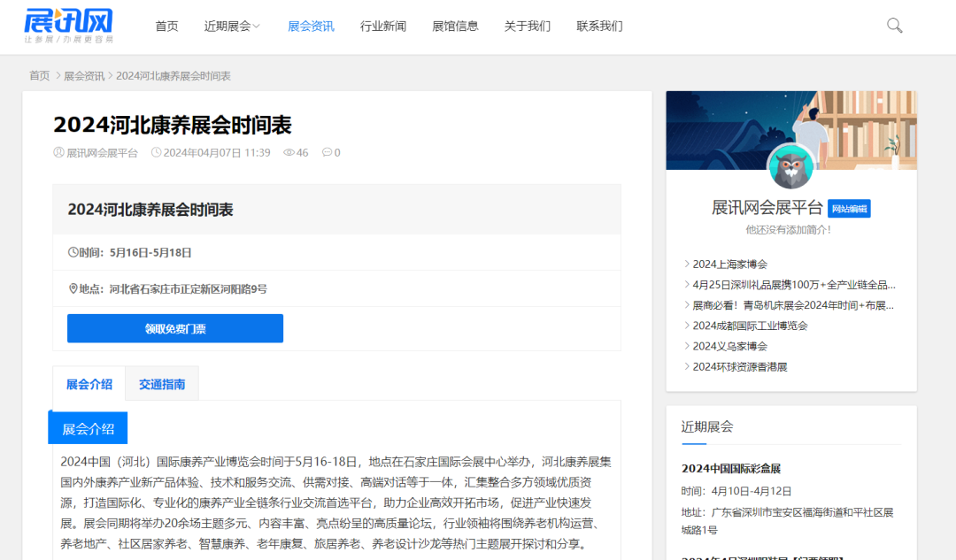Open the 行业新闻 menu item
956x560 pixels.
(x=383, y=27)
